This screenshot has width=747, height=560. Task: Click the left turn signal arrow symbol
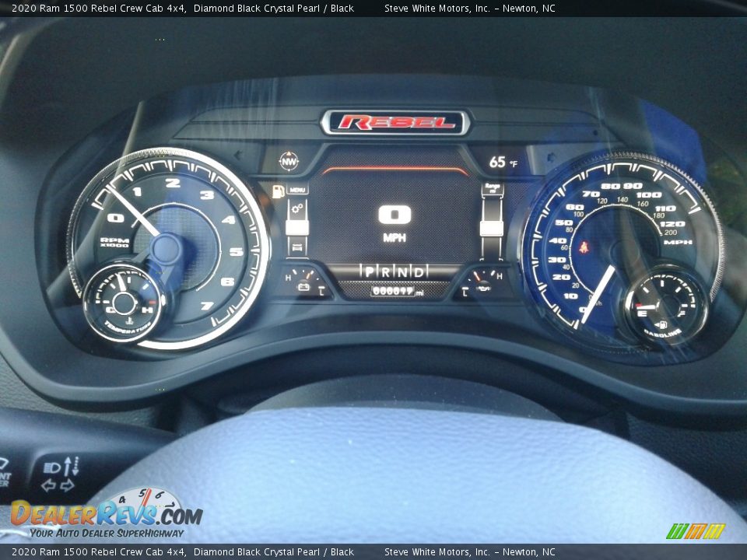click(49, 486)
